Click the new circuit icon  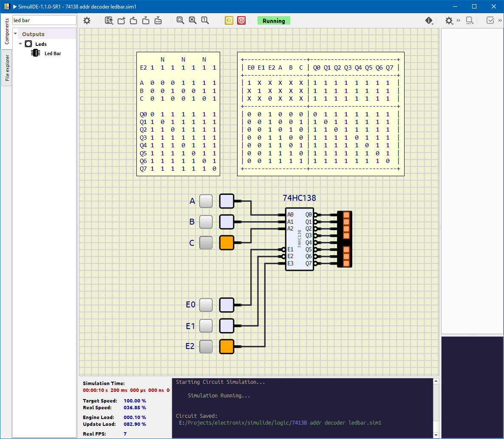point(121,20)
